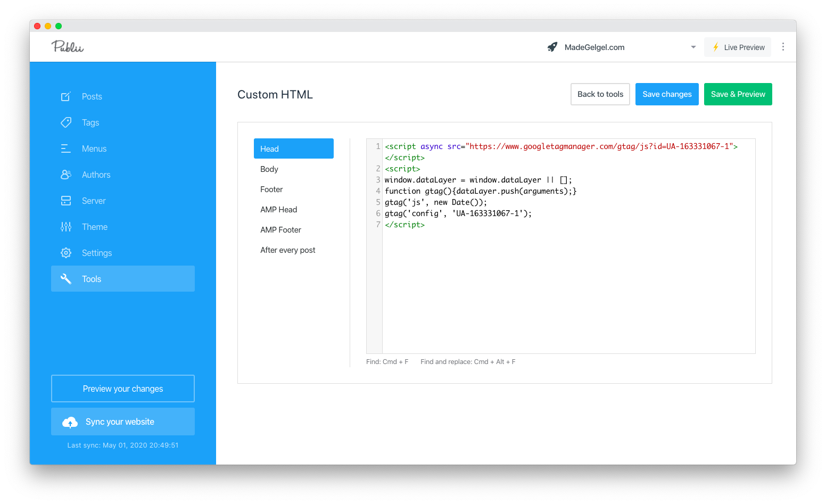Click the Posts pencil icon in sidebar
This screenshot has height=504, width=826.
click(66, 96)
